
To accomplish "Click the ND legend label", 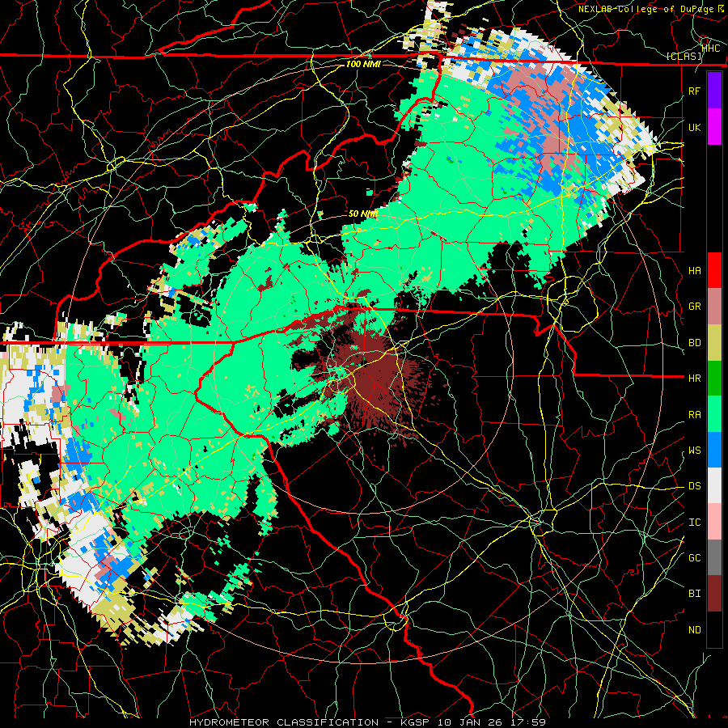I will tap(695, 630).
